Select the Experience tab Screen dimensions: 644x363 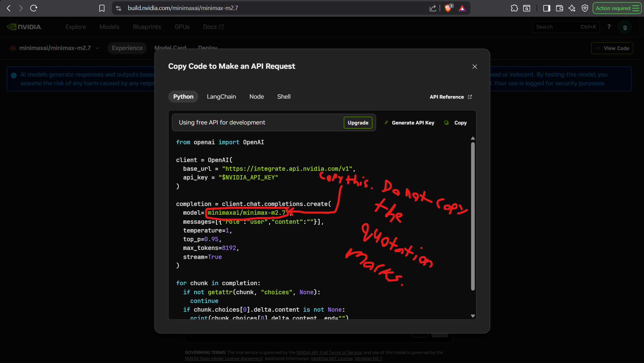(x=127, y=48)
